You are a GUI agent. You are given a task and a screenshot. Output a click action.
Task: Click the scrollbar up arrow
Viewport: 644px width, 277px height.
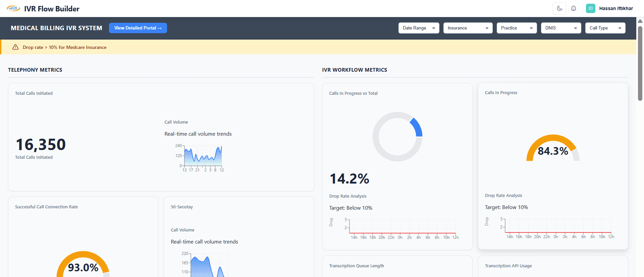coord(640,21)
